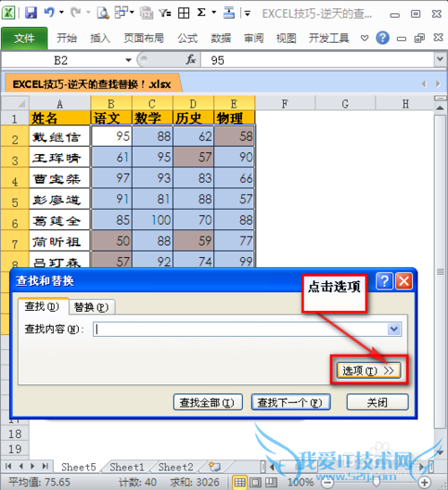Switch to Normal view icon in status bar
Image resolution: width=448 pixels, height=490 pixels.
pyautogui.click(x=240, y=482)
